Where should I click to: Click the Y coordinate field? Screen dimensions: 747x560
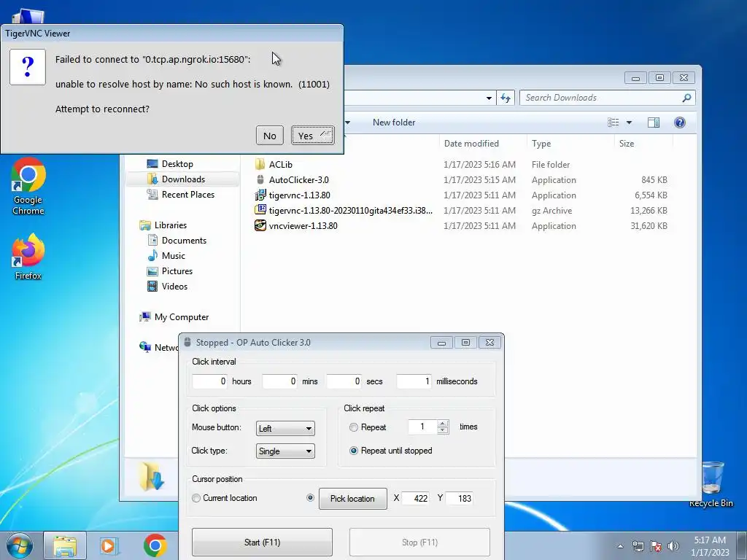point(460,498)
